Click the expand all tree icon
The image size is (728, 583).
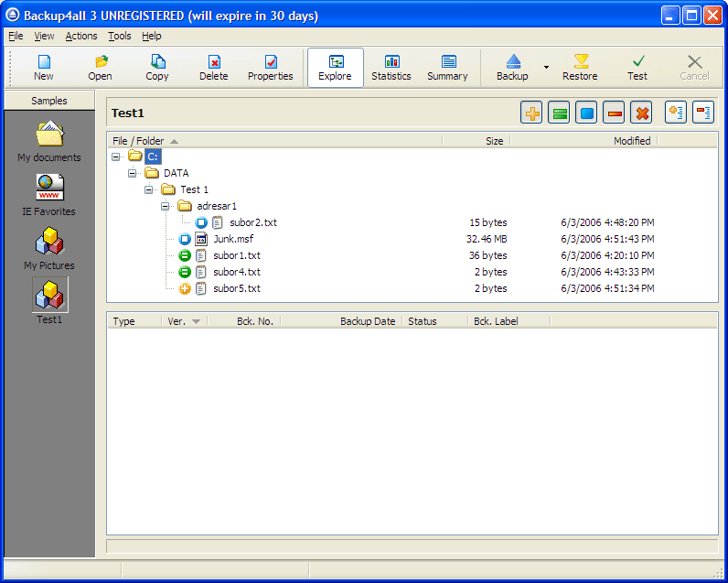[x=676, y=113]
